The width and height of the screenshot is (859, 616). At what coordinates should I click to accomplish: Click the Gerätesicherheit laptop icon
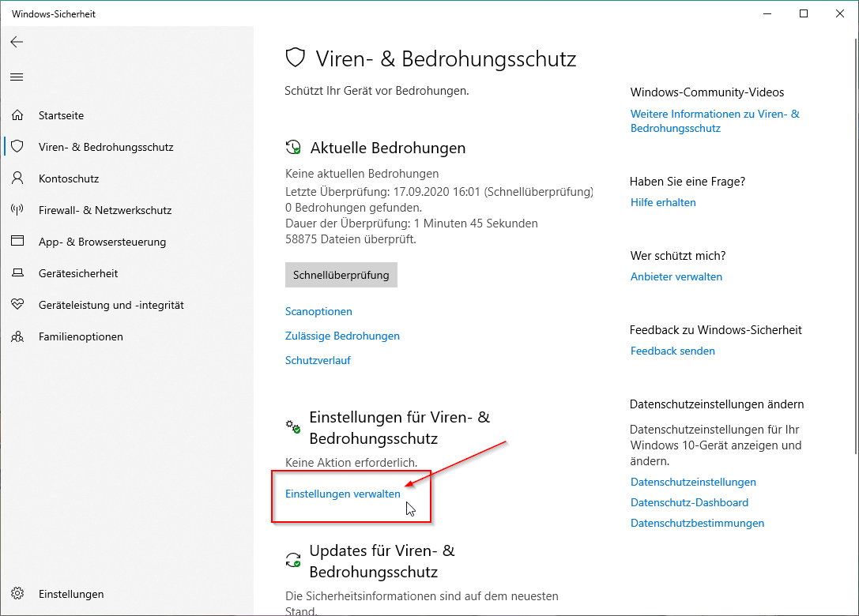point(17,272)
